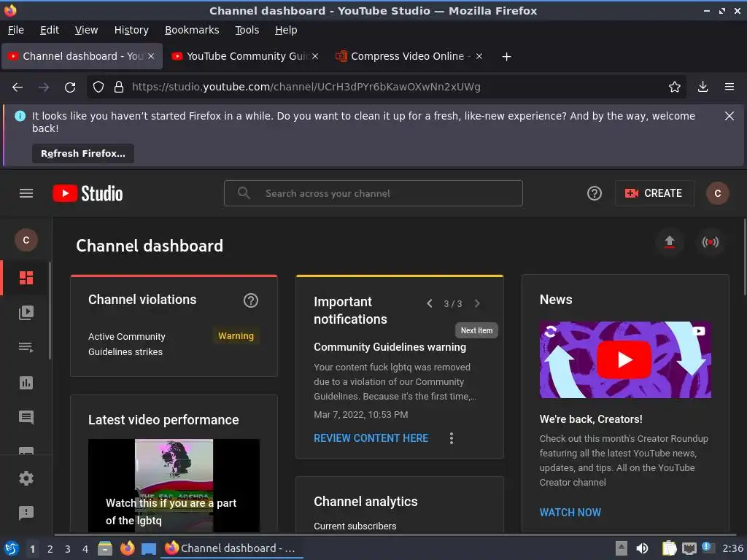
Task: Click the YouTube Studio logo
Action: click(88, 193)
